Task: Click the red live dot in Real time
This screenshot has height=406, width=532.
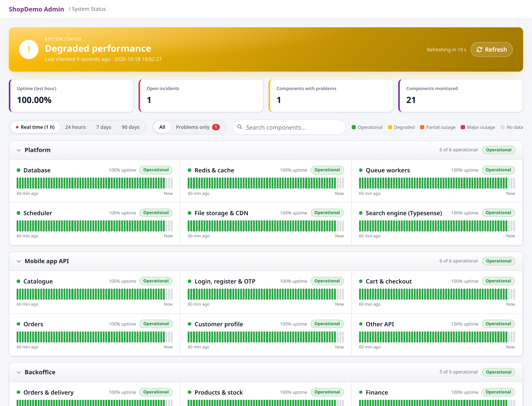Action: point(17,127)
